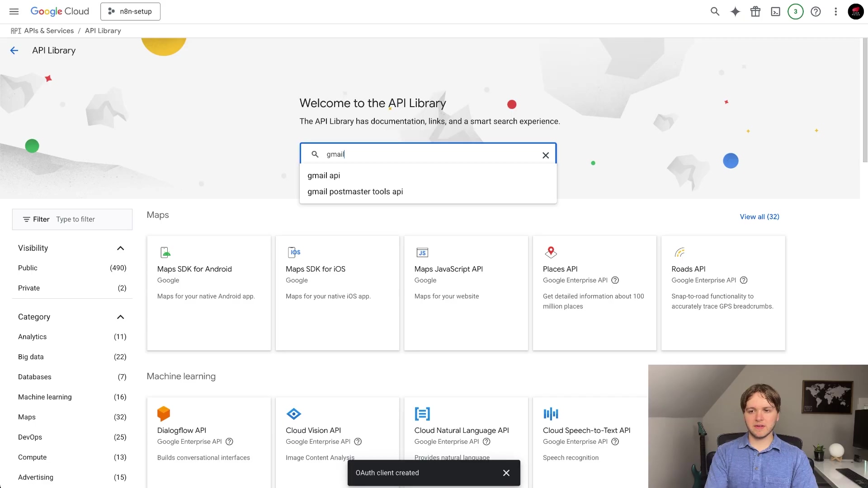Open the Cloud Natural Language API title
The width and height of the screenshot is (868, 488).
pyautogui.click(x=462, y=430)
